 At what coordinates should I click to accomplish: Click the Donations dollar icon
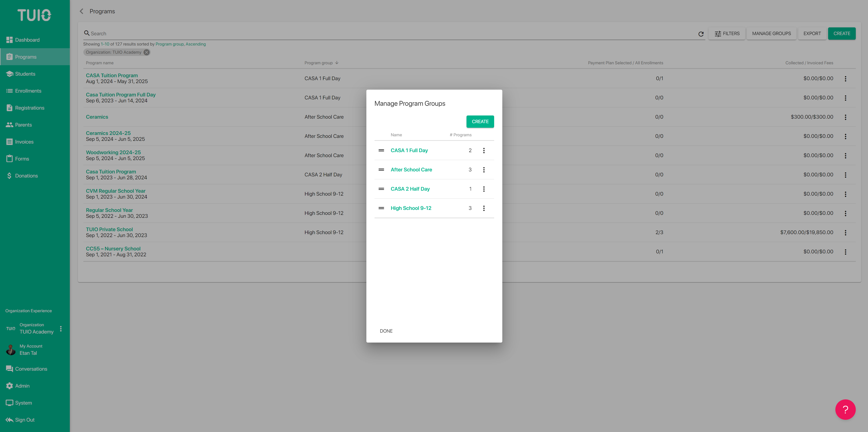(x=10, y=176)
